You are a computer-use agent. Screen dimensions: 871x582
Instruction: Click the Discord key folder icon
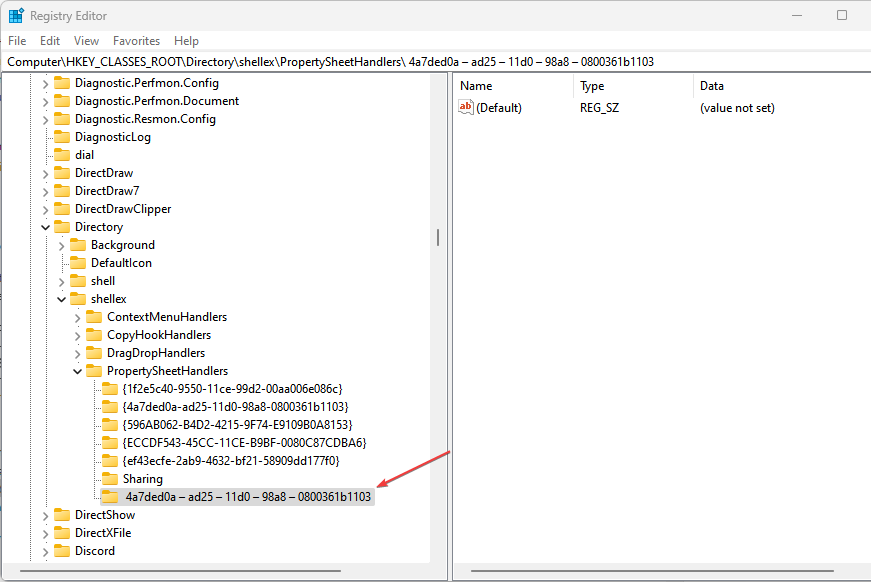62,551
